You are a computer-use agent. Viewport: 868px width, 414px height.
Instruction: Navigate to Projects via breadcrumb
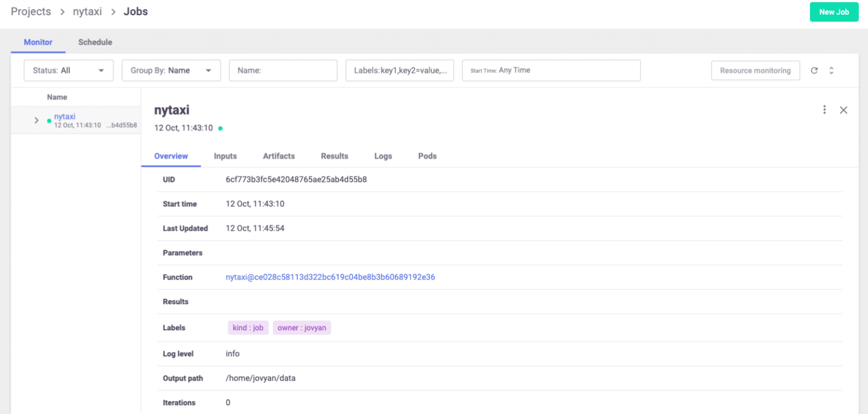(31, 11)
